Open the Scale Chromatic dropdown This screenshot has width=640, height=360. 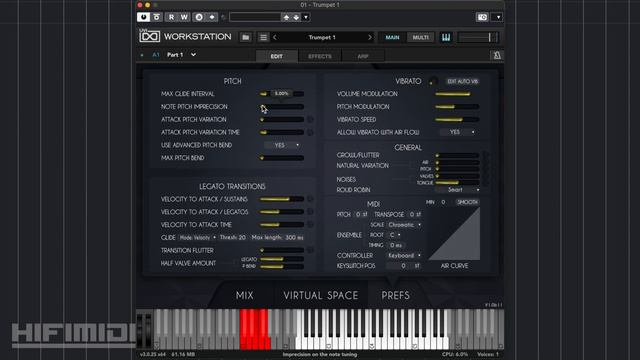[x=404, y=225]
